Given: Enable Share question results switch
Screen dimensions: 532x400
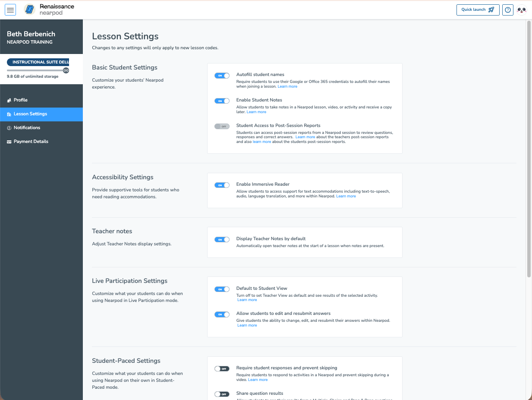Looking at the screenshot, I should coord(222,394).
